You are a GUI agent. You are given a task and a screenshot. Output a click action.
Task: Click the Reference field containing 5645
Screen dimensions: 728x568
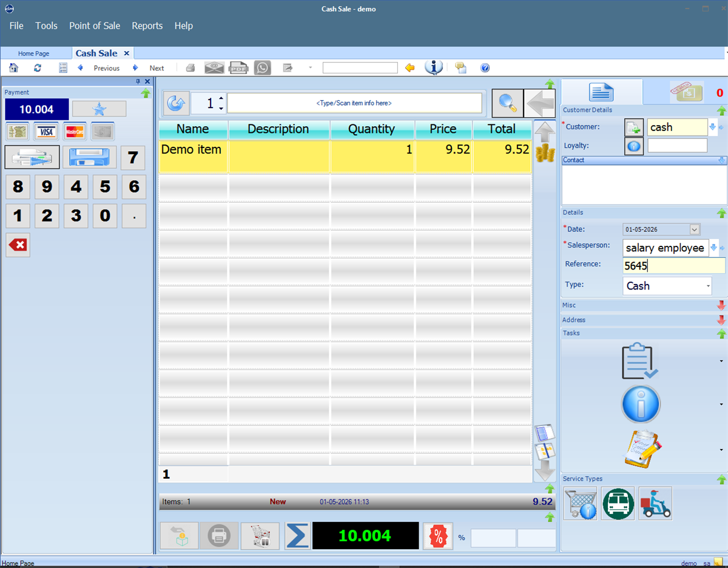pyautogui.click(x=674, y=265)
